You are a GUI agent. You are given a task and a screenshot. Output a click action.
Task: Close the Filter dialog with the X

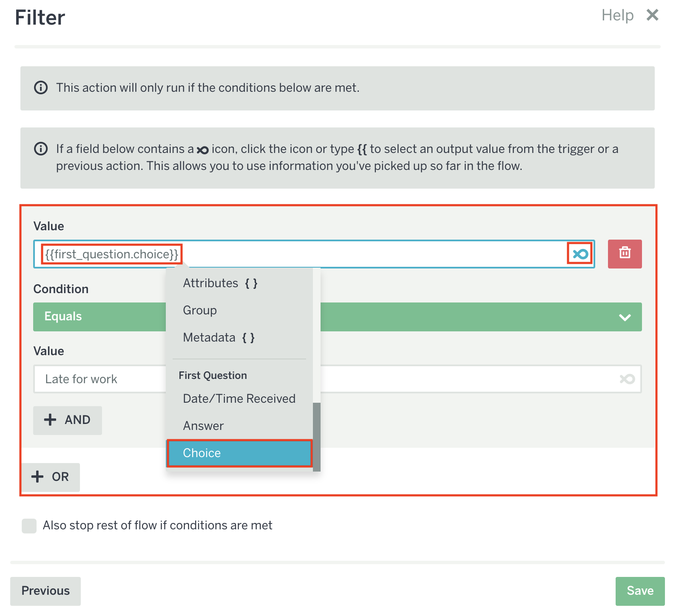[652, 15]
